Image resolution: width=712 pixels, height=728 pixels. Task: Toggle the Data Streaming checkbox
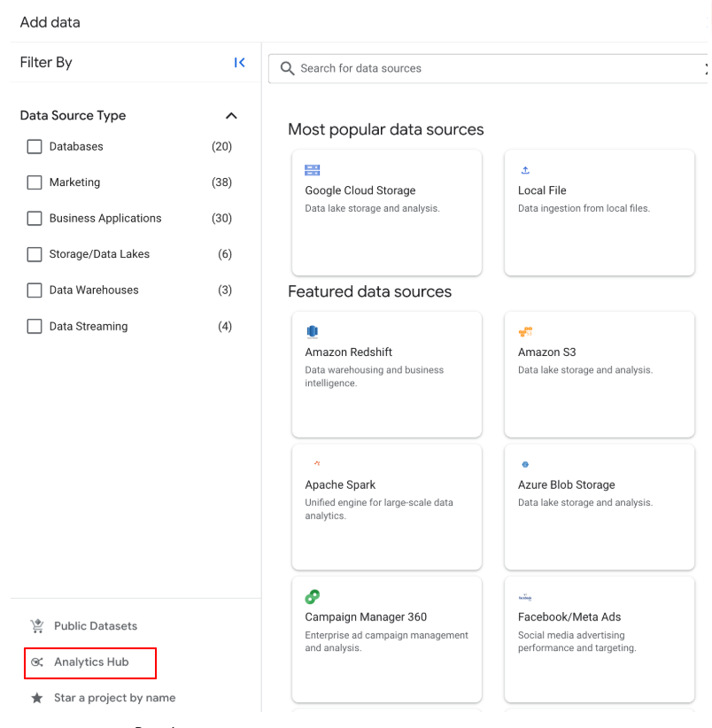point(35,327)
